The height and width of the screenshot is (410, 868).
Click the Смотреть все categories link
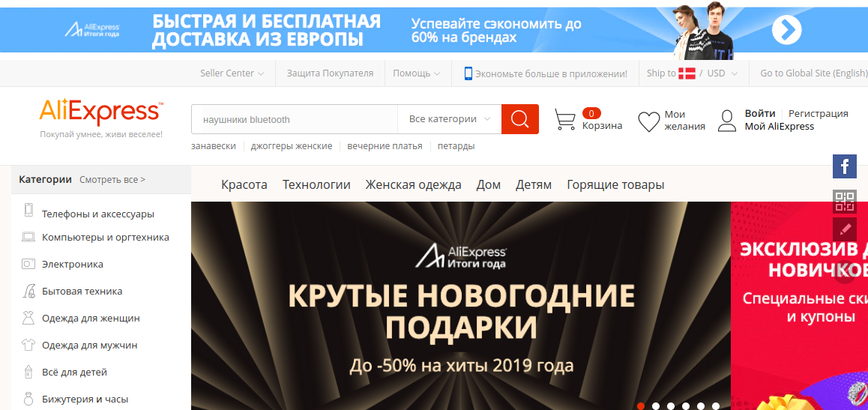(113, 180)
